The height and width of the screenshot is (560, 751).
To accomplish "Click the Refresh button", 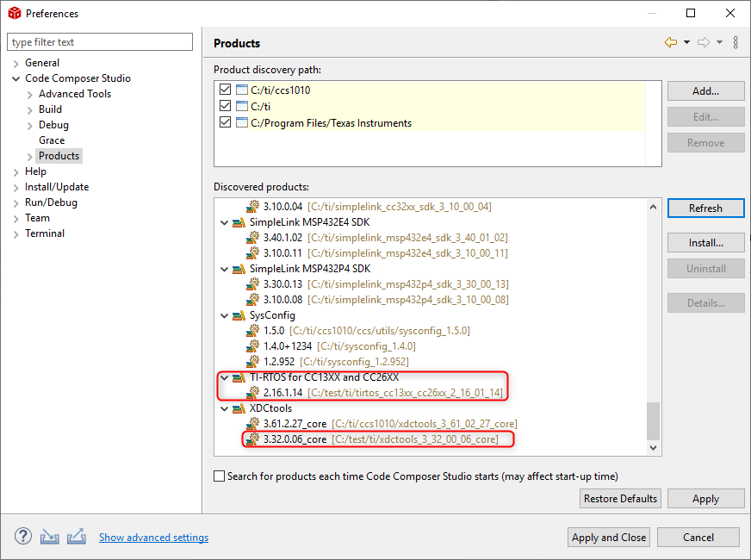I will tap(705, 208).
